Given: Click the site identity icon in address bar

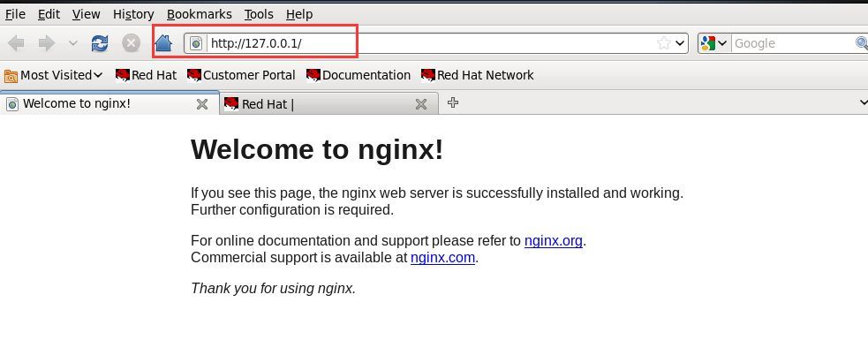Looking at the screenshot, I should tap(195, 43).
